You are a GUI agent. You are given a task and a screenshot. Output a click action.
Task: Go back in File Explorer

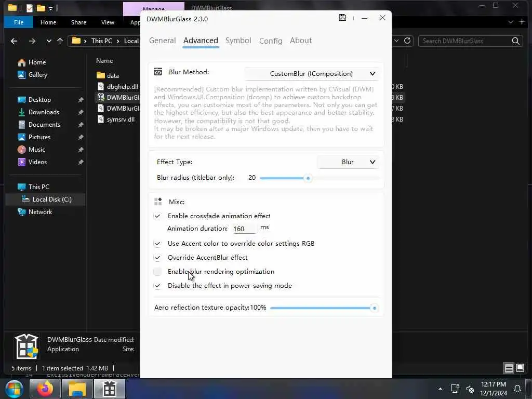(14, 41)
